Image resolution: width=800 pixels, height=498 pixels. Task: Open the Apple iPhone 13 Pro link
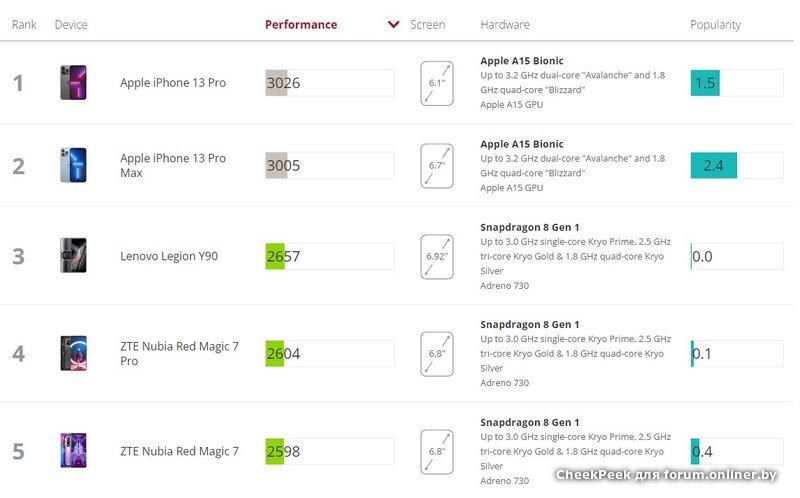tap(173, 82)
